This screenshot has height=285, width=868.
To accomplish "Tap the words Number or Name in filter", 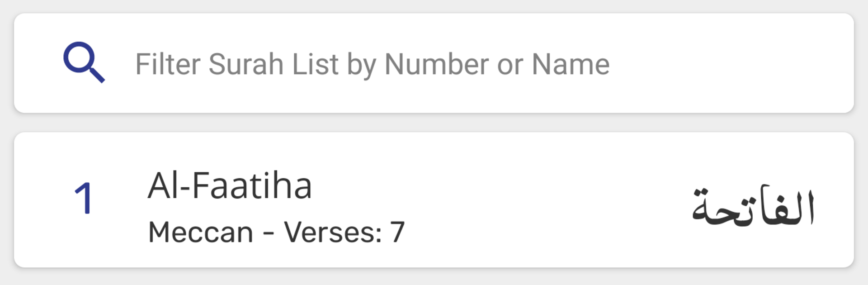I will pos(496,64).
